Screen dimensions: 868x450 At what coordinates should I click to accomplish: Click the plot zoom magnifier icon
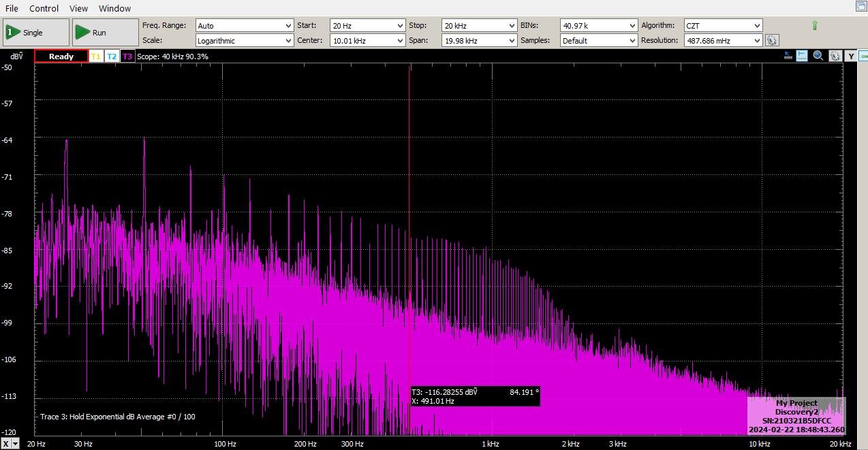click(818, 56)
